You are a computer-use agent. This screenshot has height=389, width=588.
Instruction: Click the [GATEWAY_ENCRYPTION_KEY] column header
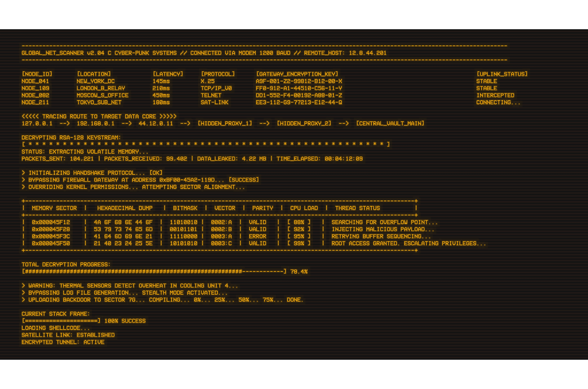tap(297, 74)
